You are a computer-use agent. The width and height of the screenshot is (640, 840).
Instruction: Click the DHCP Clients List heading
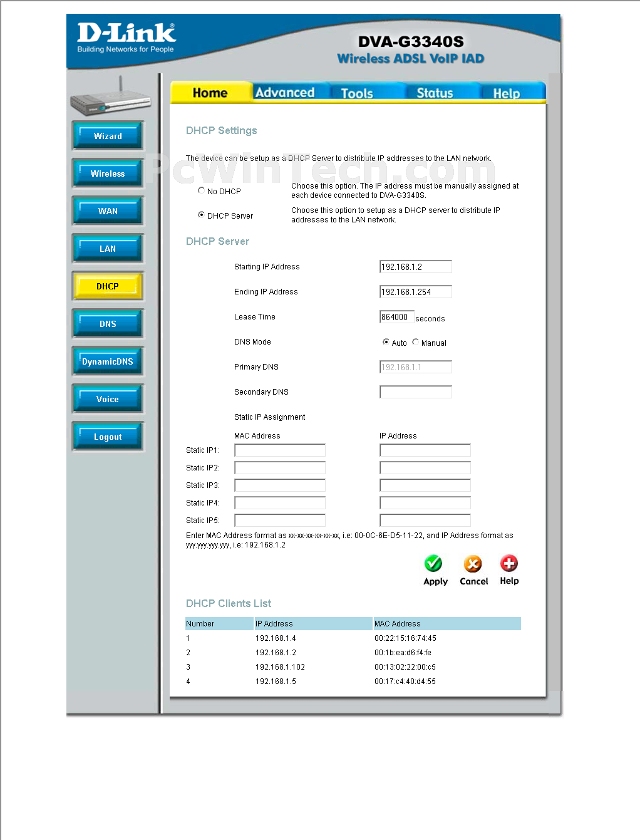click(x=229, y=604)
